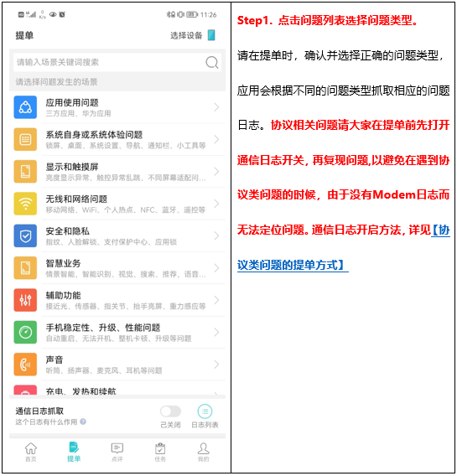Tap the 这个日志有什么作用 help question mark
The width and height of the screenshot is (457, 476).
click(x=83, y=422)
